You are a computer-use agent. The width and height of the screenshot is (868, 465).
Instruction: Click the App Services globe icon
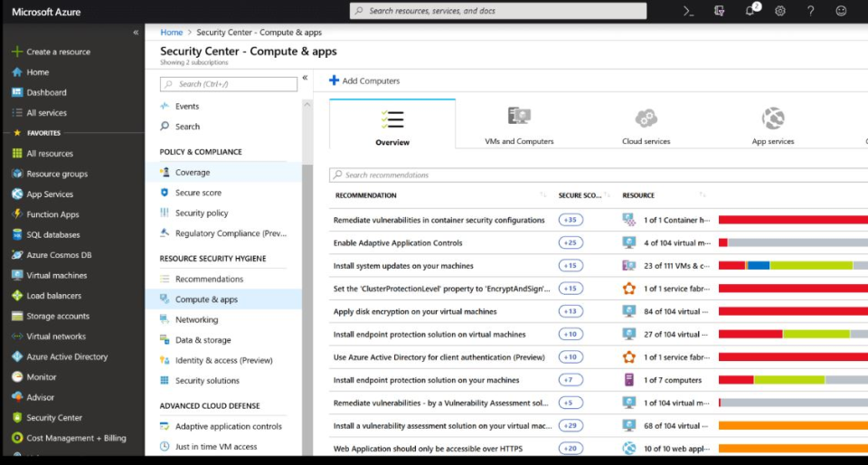pyautogui.click(x=17, y=195)
